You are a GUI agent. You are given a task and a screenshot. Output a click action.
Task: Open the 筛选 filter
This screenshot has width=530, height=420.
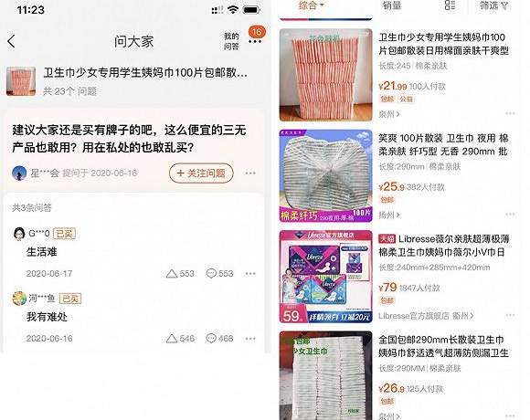(494, 5)
